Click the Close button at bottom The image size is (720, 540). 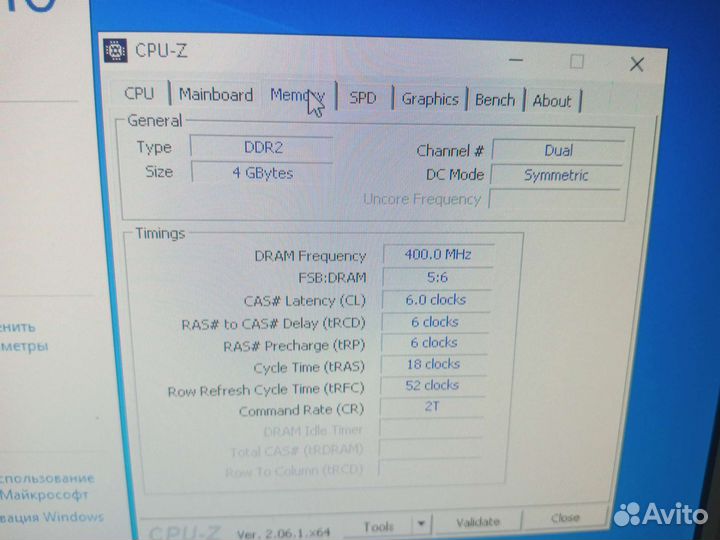point(564,518)
